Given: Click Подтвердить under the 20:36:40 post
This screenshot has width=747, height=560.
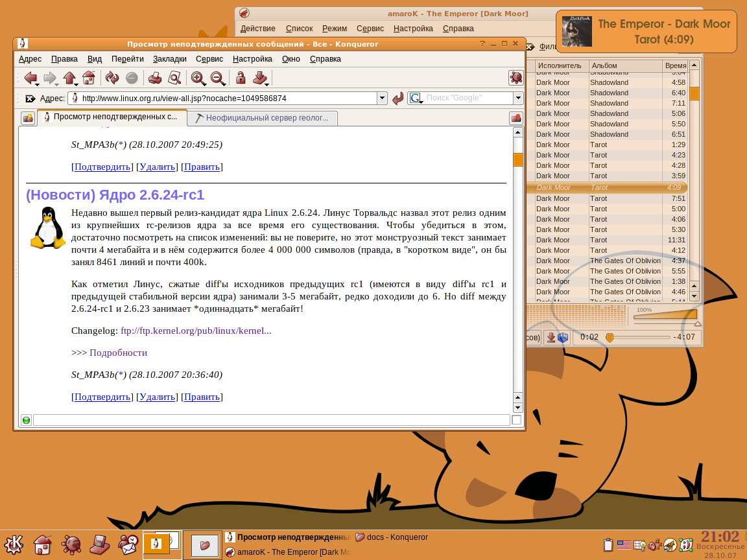Looking at the screenshot, I should 102,397.
